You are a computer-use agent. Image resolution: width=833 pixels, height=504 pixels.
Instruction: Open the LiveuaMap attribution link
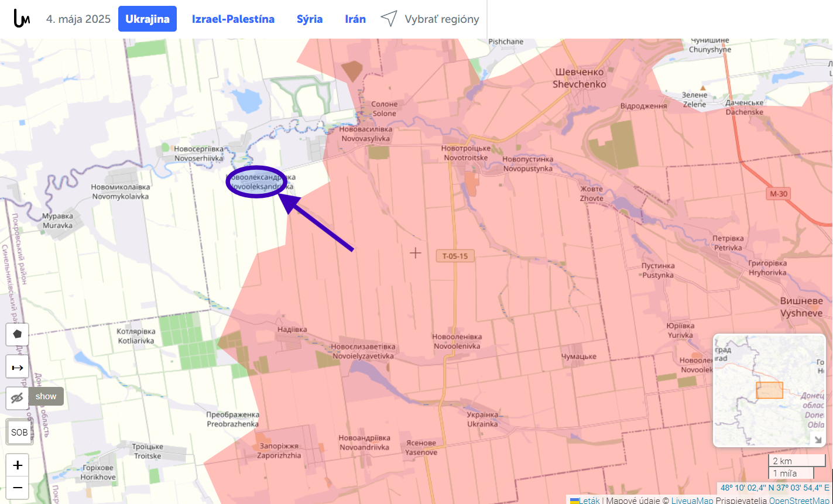coord(692,500)
